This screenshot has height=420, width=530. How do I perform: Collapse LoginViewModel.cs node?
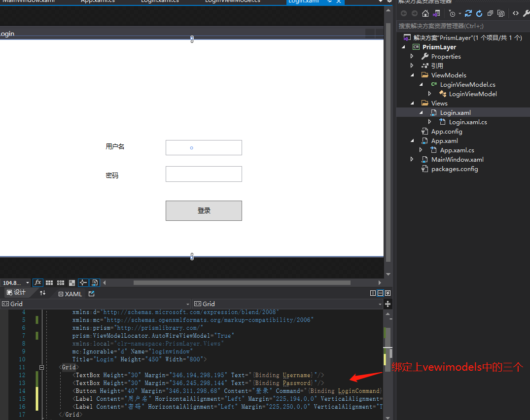click(421, 84)
